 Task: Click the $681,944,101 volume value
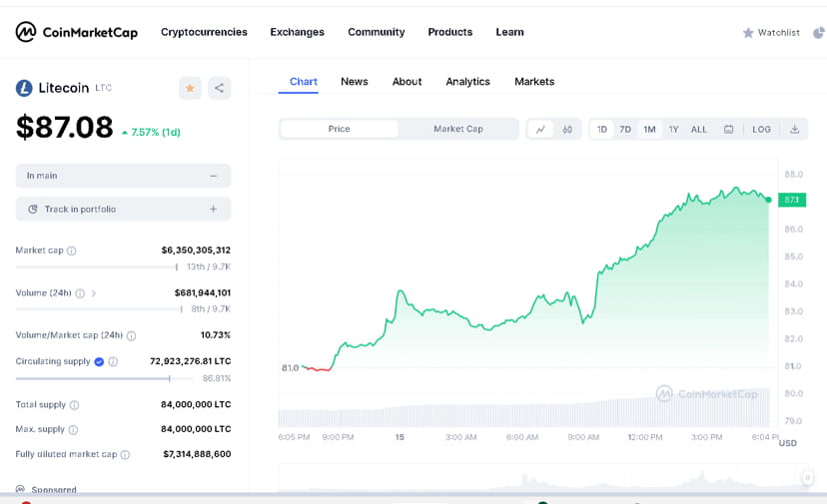pos(203,292)
